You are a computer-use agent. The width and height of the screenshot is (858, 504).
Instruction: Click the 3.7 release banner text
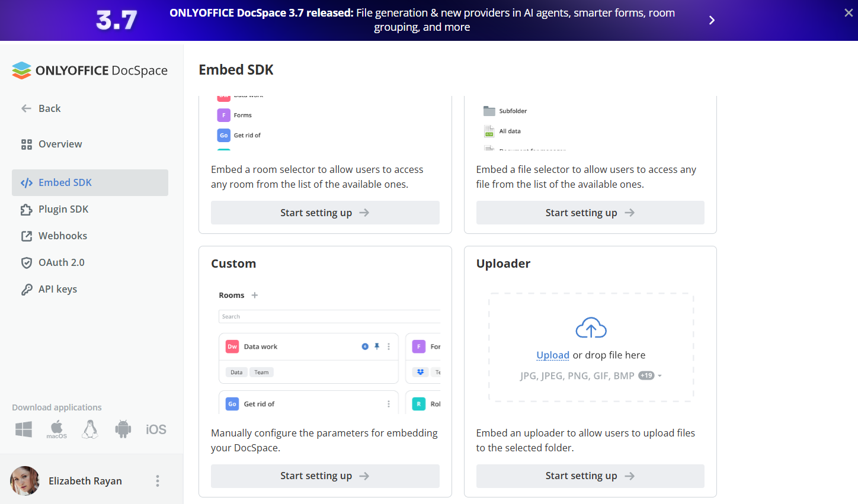[422, 20]
